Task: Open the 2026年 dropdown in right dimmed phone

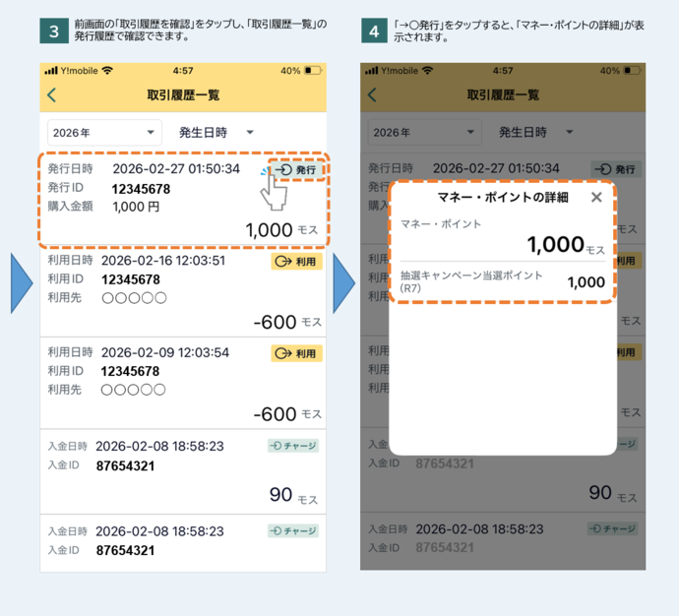Action: [x=424, y=133]
